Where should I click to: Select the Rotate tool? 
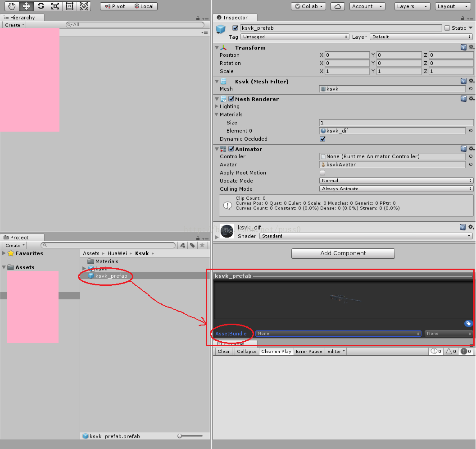point(41,6)
